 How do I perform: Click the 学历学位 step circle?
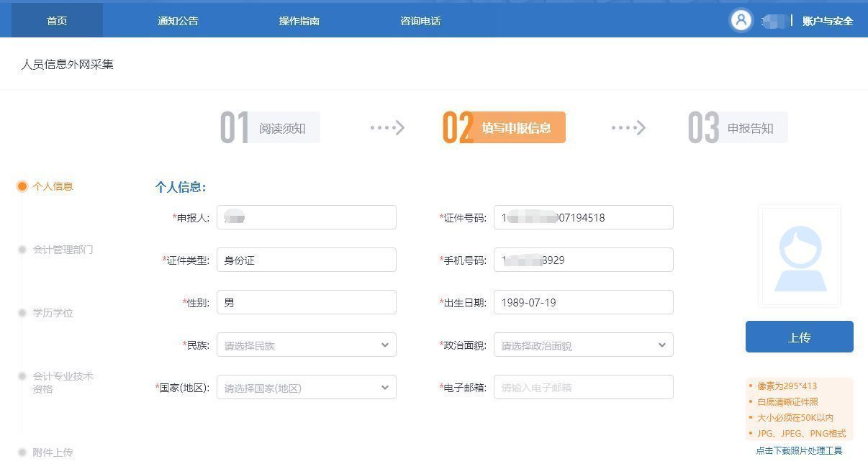(x=22, y=313)
